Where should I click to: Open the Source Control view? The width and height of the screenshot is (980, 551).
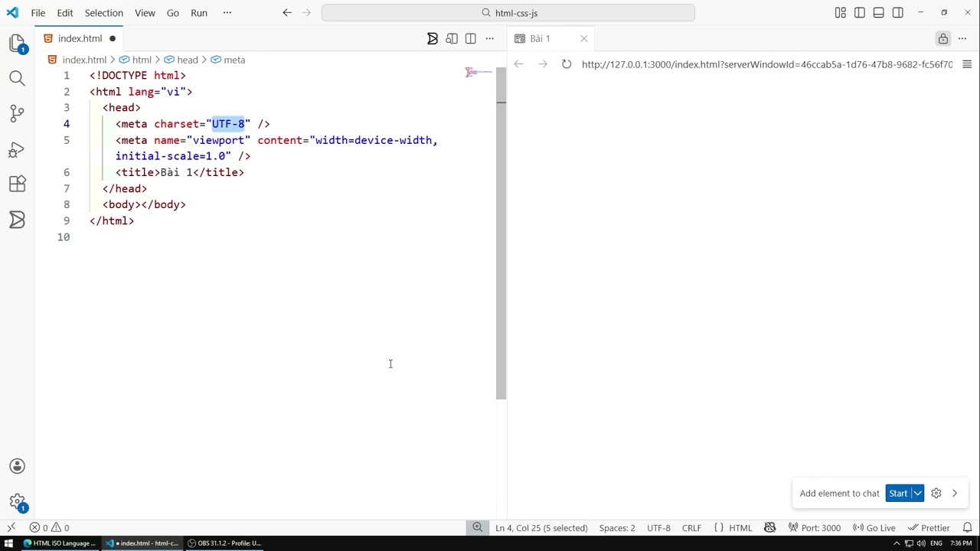(17, 113)
